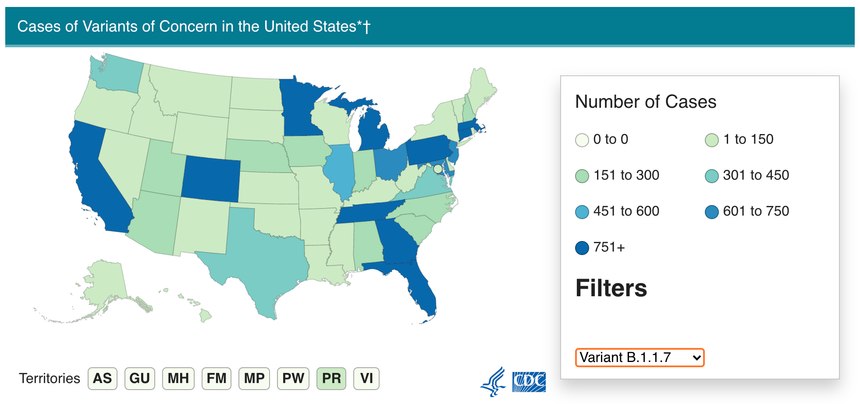Click the FM territory button
860x404 pixels.
216,379
